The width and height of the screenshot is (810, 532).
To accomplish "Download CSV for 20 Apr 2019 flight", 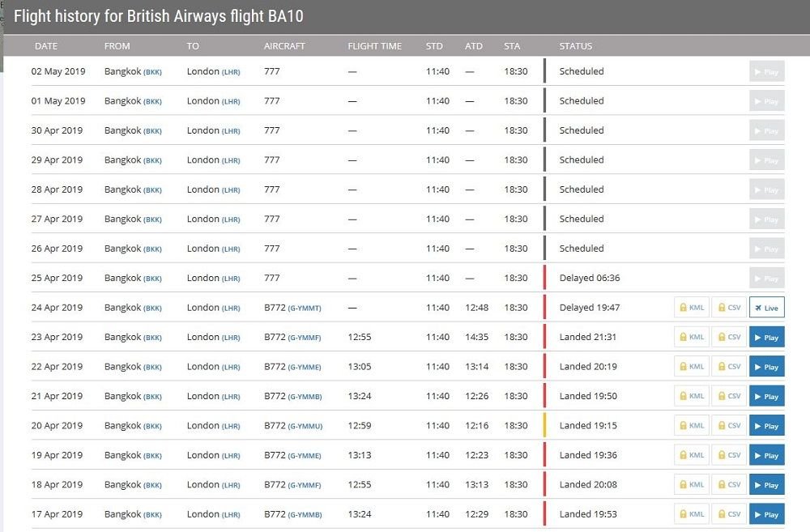I will click(729, 425).
